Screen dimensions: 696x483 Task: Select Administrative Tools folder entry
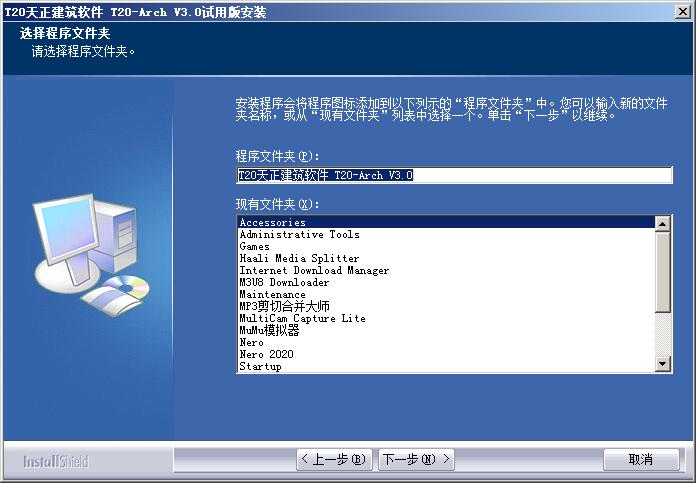click(x=446, y=234)
